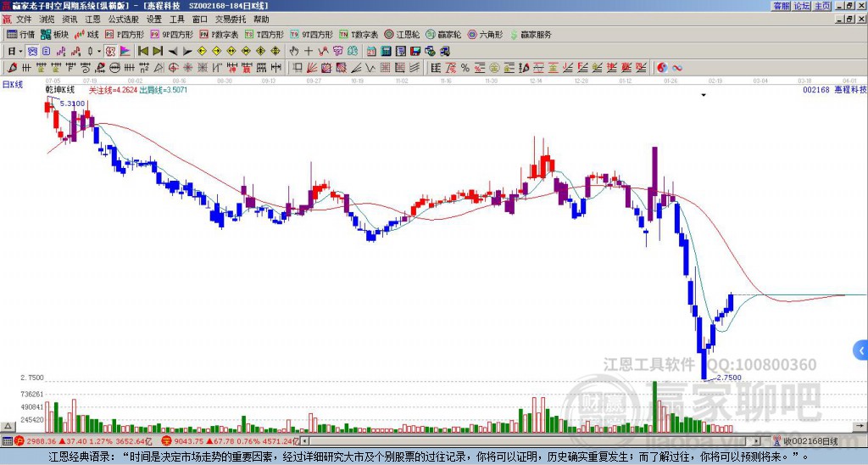Viewport: 868px width, 465px height.
Task: Open the T四方形 tool
Action: click(x=264, y=34)
